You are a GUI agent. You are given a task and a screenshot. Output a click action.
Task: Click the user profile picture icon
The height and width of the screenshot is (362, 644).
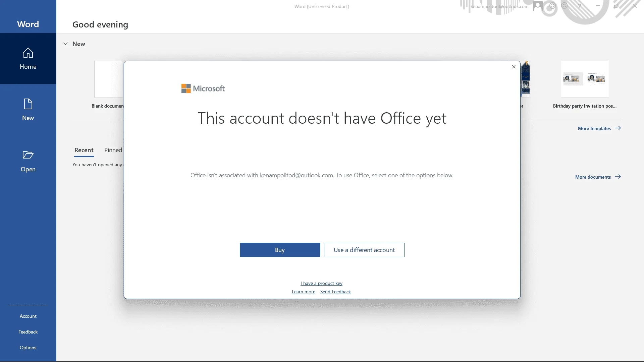point(538,6)
